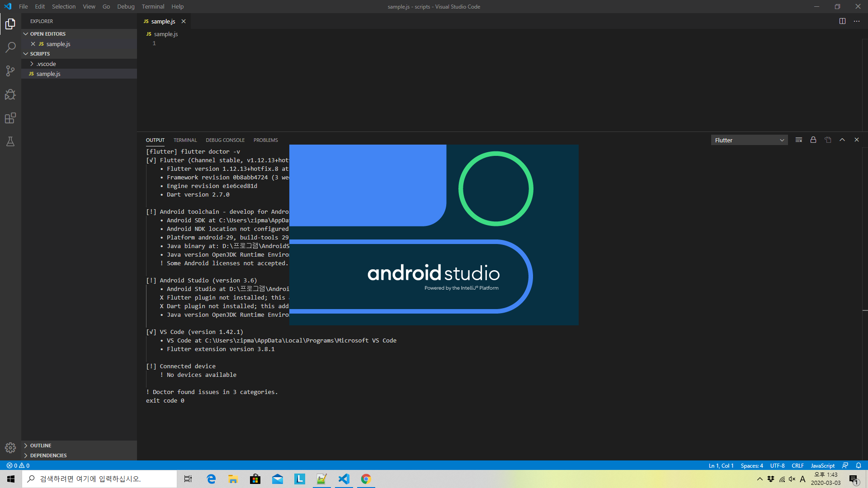The width and height of the screenshot is (868, 488).
Task: Collapse the OPEN EDITORS section
Action: tap(79, 34)
